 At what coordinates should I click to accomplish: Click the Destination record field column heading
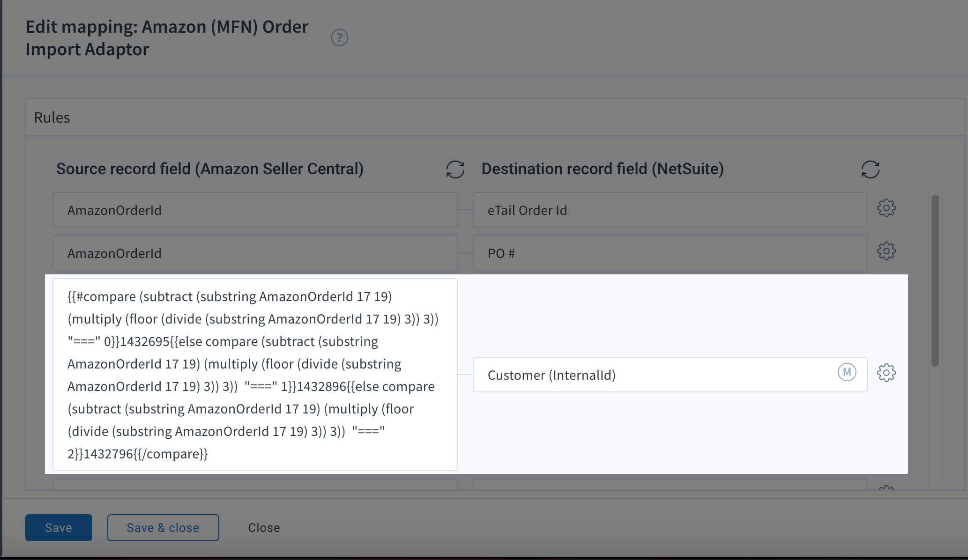click(x=603, y=169)
